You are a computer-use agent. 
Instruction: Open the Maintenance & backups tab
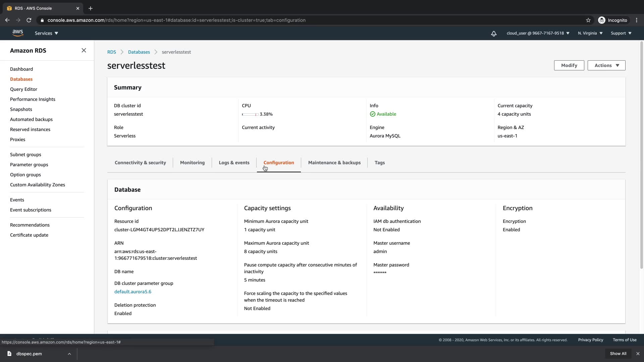tap(334, 163)
